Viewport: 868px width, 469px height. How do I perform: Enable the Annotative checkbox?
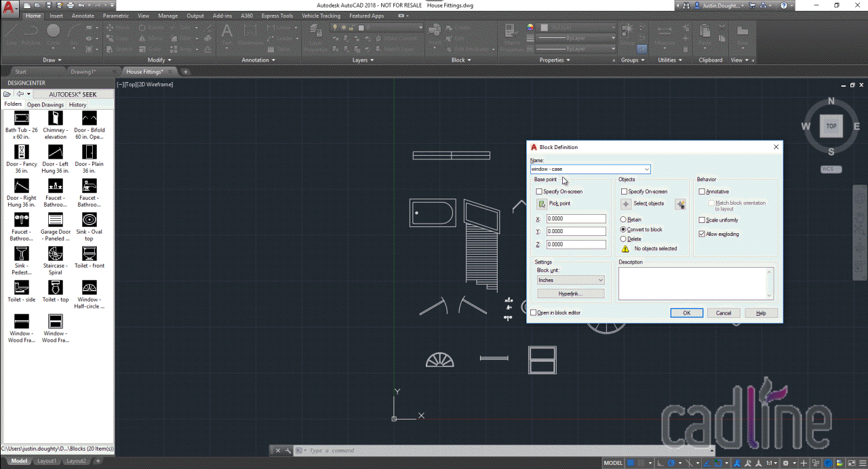(702, 192)
